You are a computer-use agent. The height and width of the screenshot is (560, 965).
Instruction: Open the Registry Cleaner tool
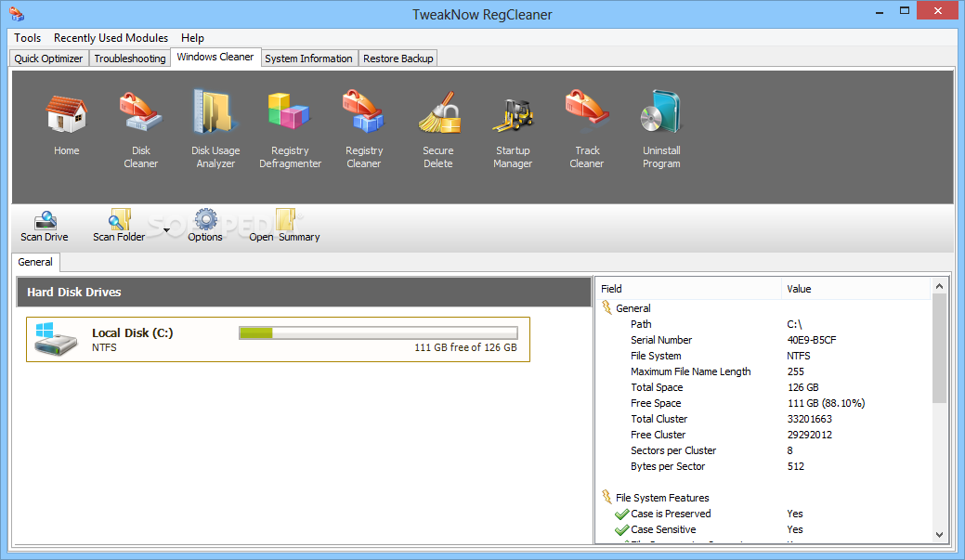pyautogui.click(x=364, y=112)
